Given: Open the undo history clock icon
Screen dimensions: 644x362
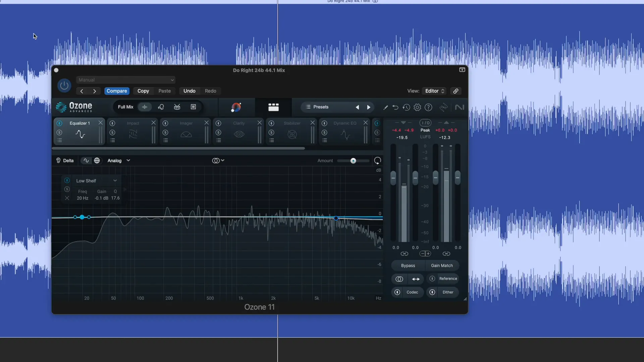Looking at the screenshot, I should (406, 107).
